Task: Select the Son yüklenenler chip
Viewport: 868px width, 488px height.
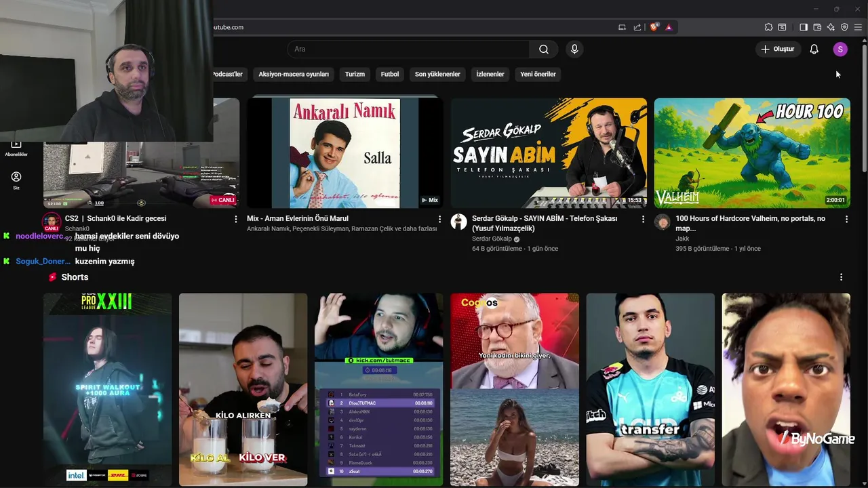Action: [x=437, y=74]
